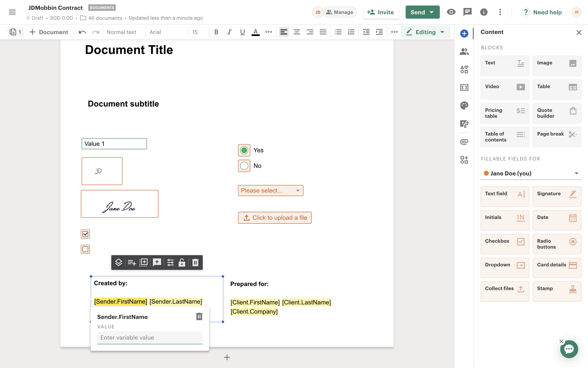Open the text color picker
588x368 pixels.
click(255, 32)
